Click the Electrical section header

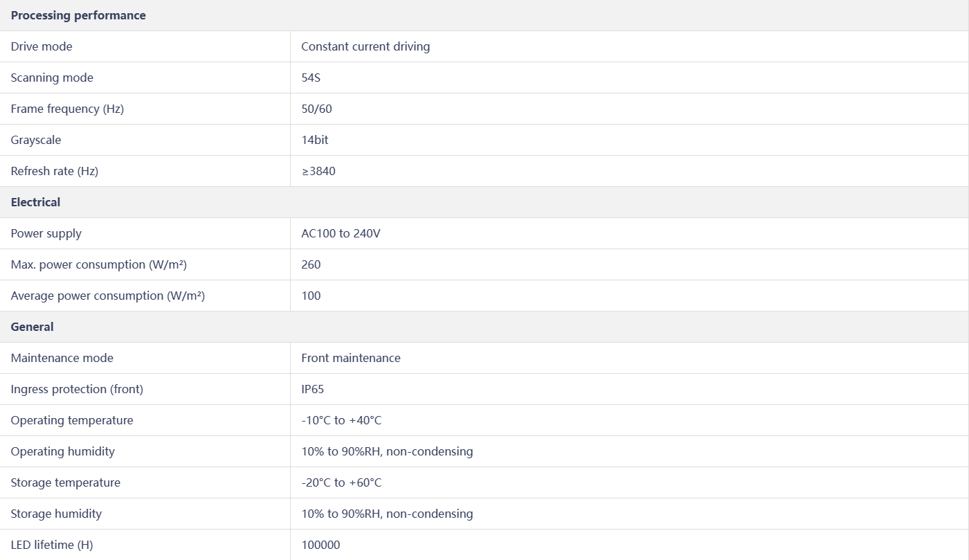35,202
